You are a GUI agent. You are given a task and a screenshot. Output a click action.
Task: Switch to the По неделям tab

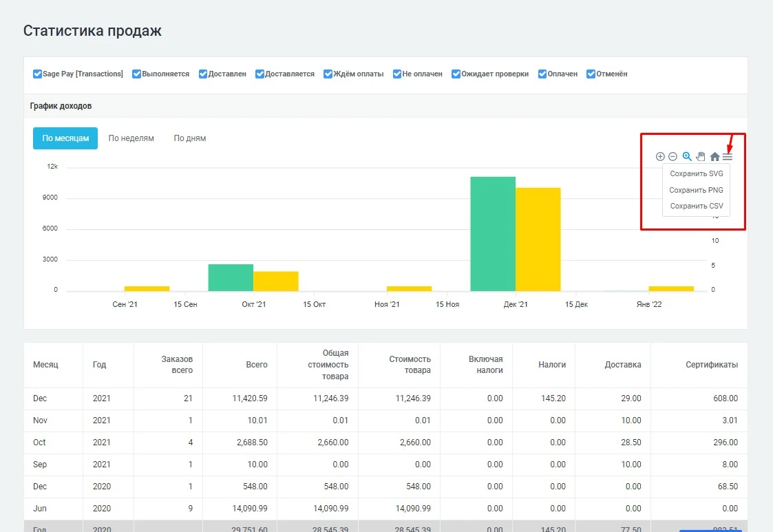click(x=131, y=138)
